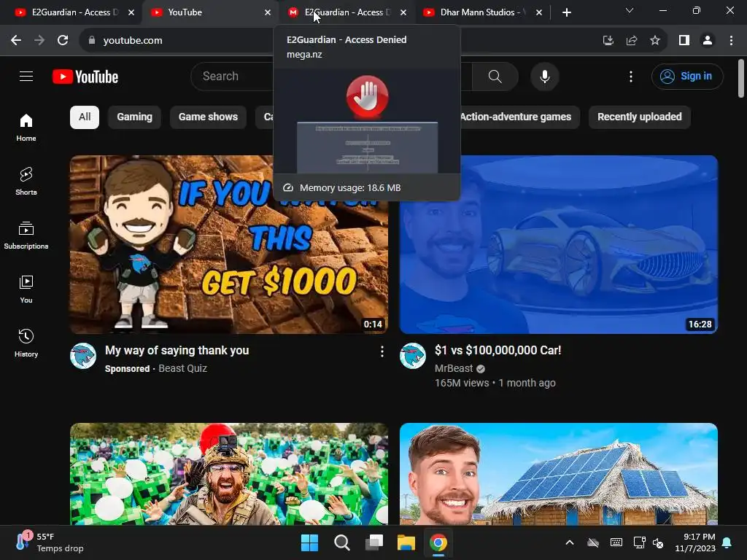Close the Dhar Mann Studios tab
The image size is (747, 560).
pos(539,12)
